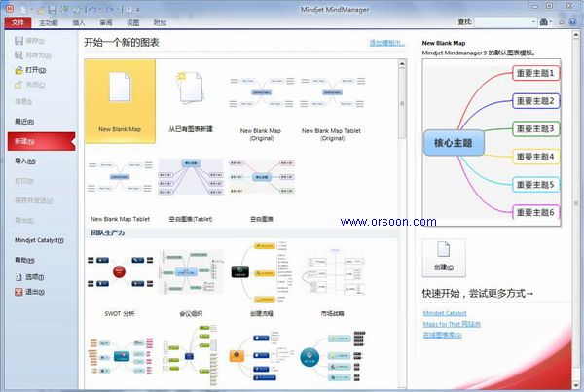The width and height of the screenshot is (584, 392).
Task: Open 帮助 in the backstage menu
Action: 24,260
